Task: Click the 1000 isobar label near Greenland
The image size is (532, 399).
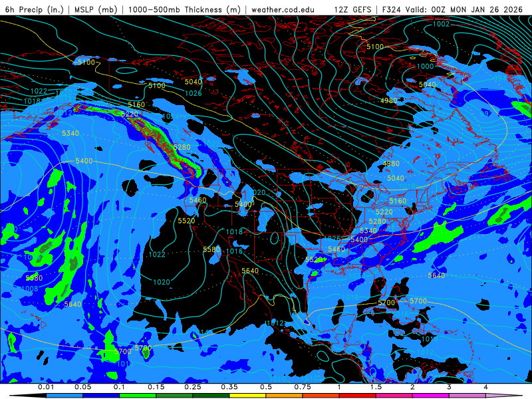Action: (425, 66)
